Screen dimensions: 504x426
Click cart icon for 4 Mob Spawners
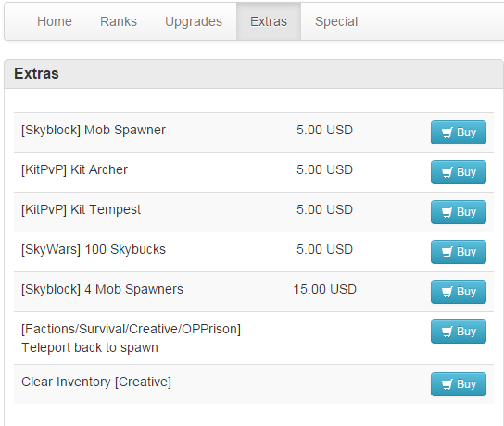click(x=447, y=292)
